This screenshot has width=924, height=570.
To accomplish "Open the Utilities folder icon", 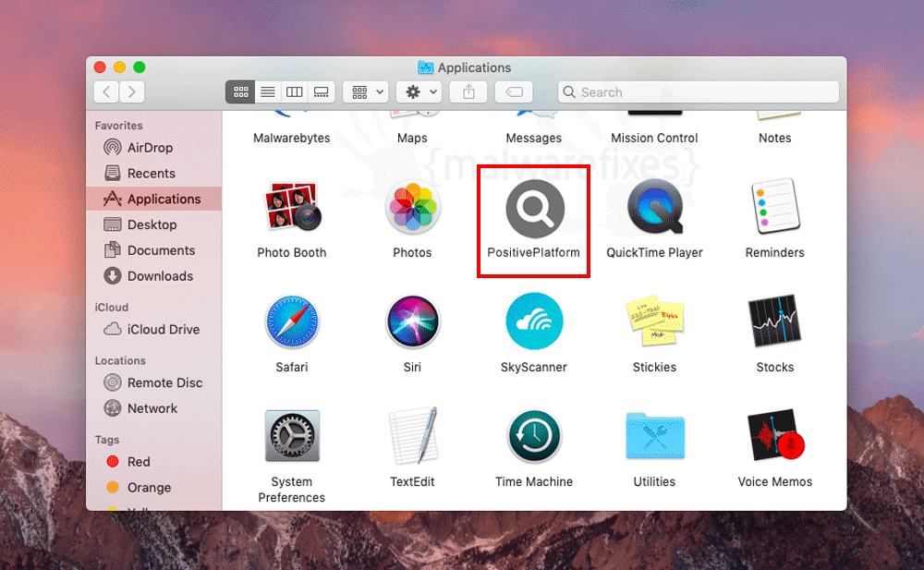I will (655, 436).
